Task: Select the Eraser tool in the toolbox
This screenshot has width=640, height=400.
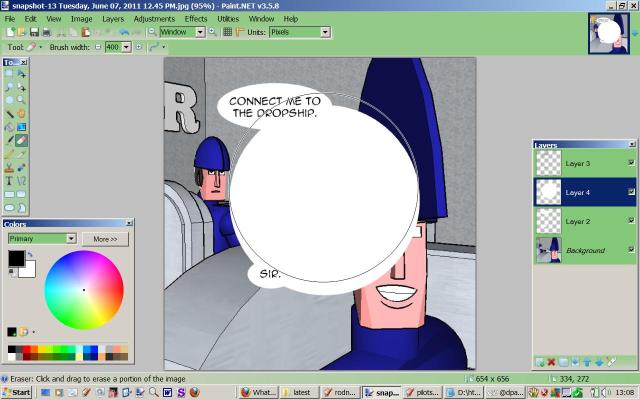Action: click(21, 141)
